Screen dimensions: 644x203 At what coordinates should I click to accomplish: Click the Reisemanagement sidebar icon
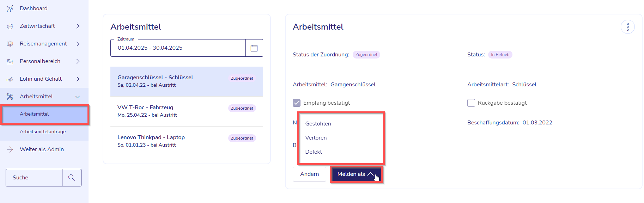10,44
